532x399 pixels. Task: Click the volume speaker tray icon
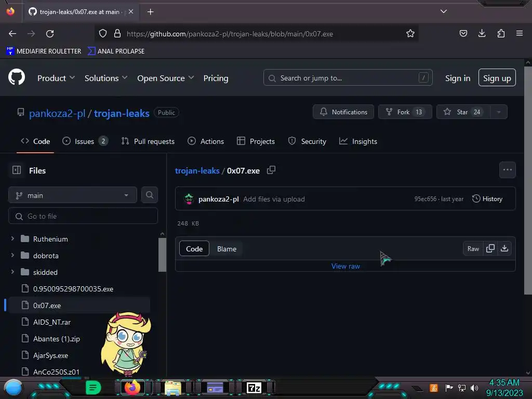[474, 388]
